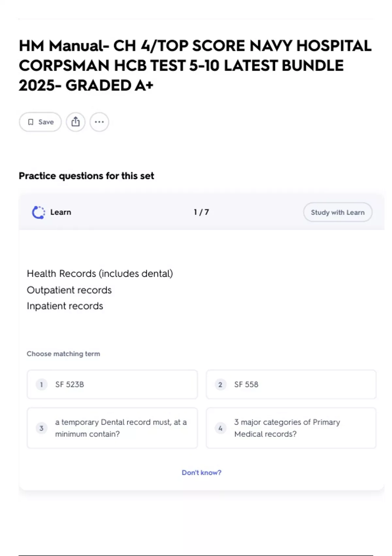The image size is (392, 556).
Task: Click the number 3 answer badge
Action: pos(41,428)
